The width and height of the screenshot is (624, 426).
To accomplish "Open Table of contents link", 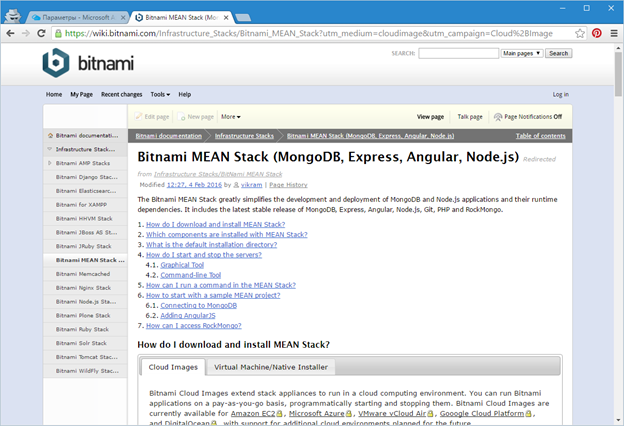I will 540,136.
